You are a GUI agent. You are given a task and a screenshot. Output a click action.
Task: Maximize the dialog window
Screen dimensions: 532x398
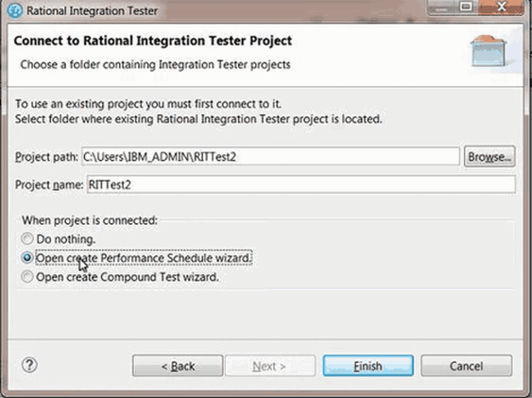coord(466,7)
